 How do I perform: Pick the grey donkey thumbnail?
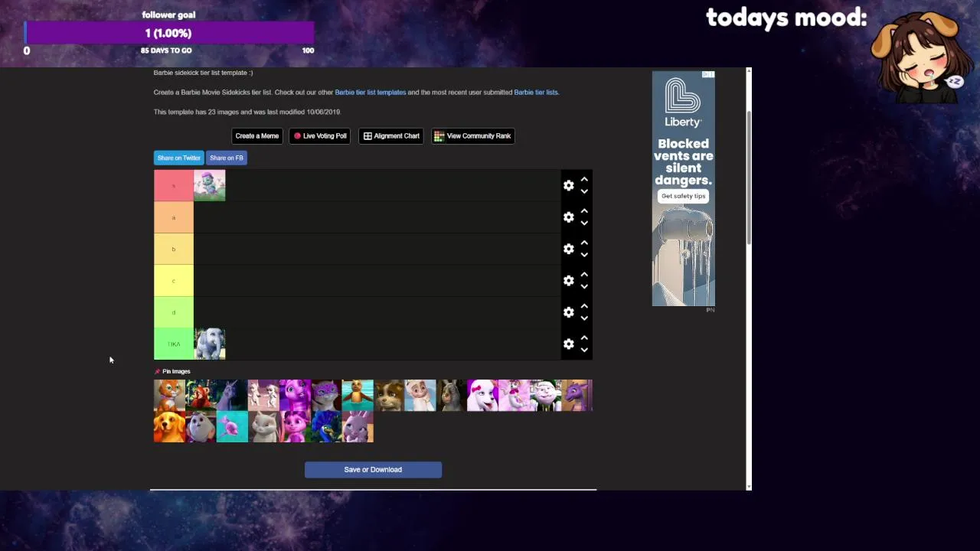[452, 396]
